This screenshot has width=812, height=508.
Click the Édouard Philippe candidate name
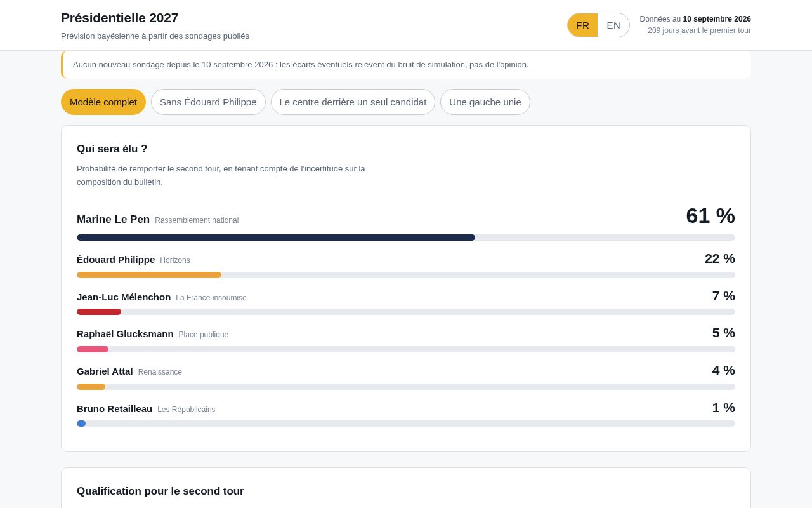tap(115, 260)
